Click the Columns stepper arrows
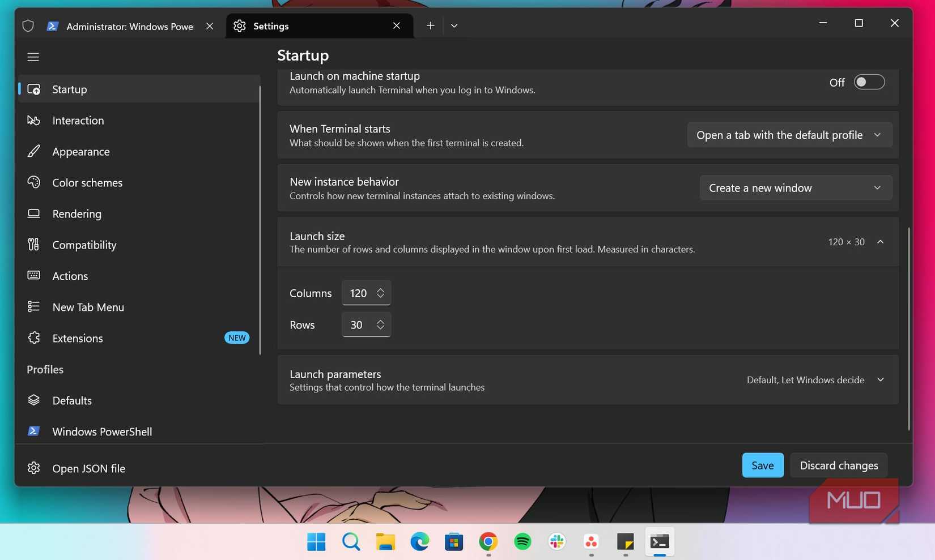 pos(380,293)
